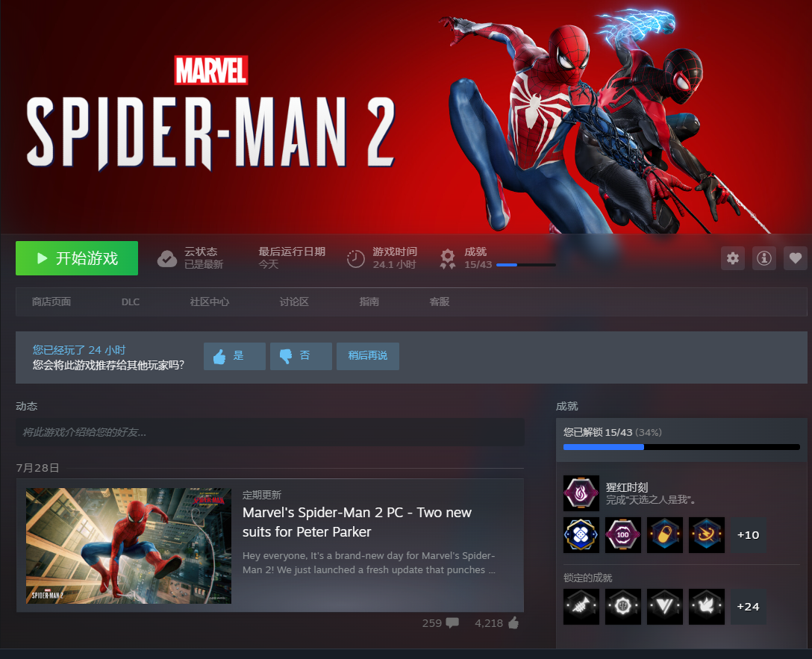Show +10 more unlocked achievements
This screenshot has height=659, width=812.
(749, 535)
